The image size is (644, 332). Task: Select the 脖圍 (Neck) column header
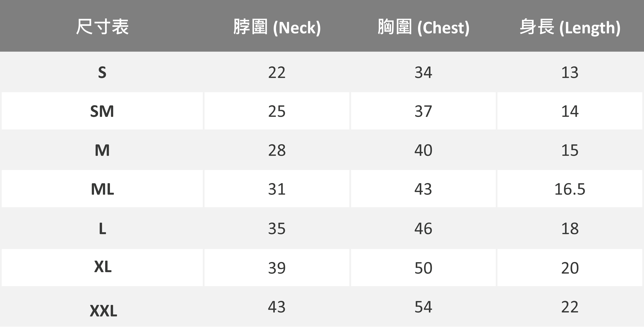277,27
